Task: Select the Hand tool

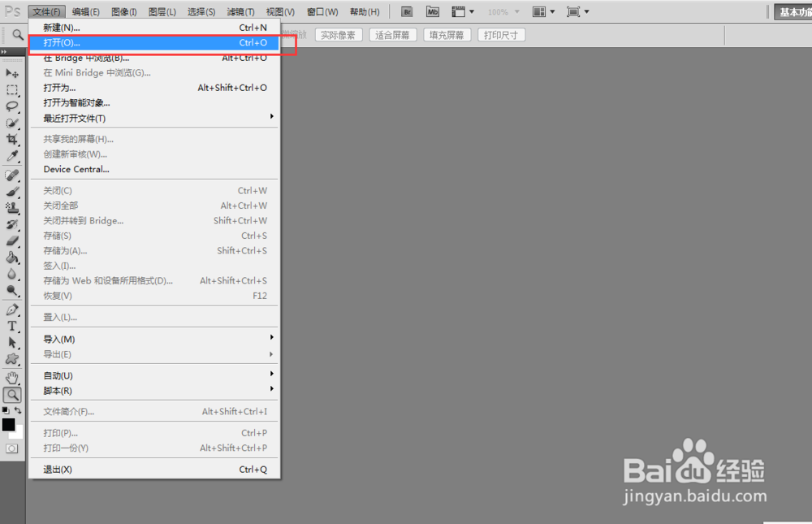Action: [12, 378]
